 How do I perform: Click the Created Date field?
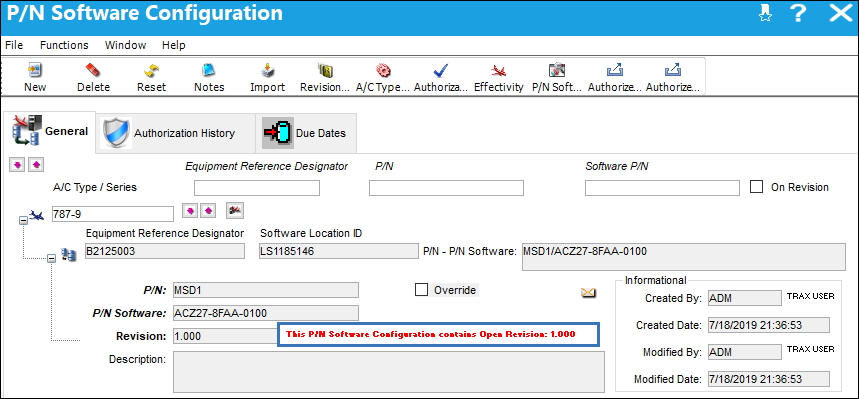point(769,325)
